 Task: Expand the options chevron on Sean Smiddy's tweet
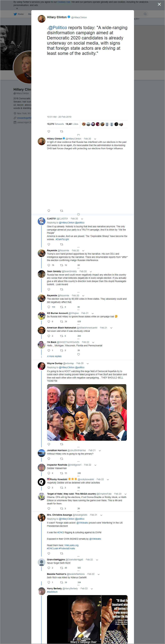[x=91, y=271]
